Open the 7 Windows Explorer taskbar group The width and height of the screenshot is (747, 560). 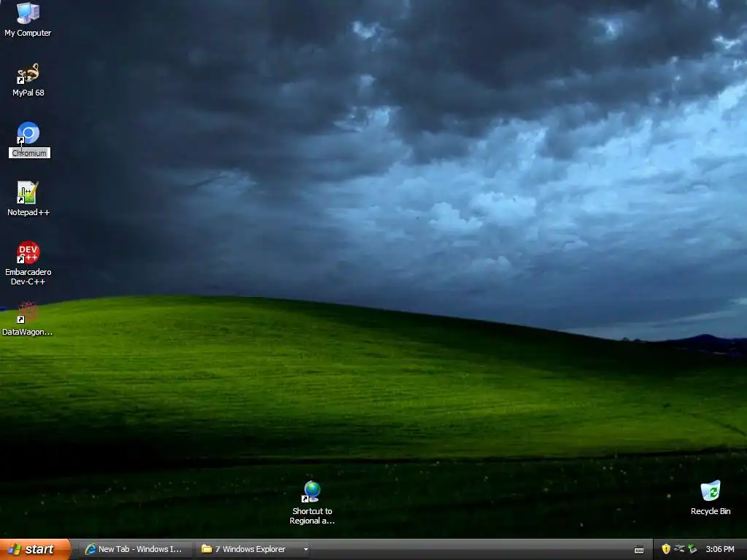254,549
